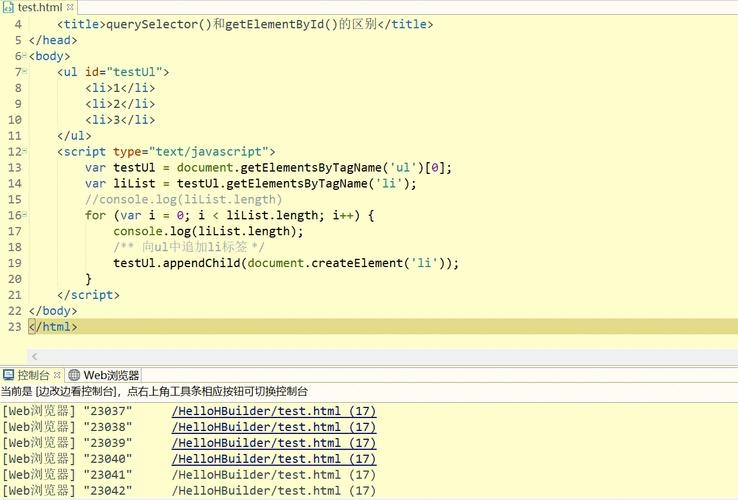This screenshot has height=500, width=738.
Task: Click the closing </body> tag
Action: tap(53, 311)
